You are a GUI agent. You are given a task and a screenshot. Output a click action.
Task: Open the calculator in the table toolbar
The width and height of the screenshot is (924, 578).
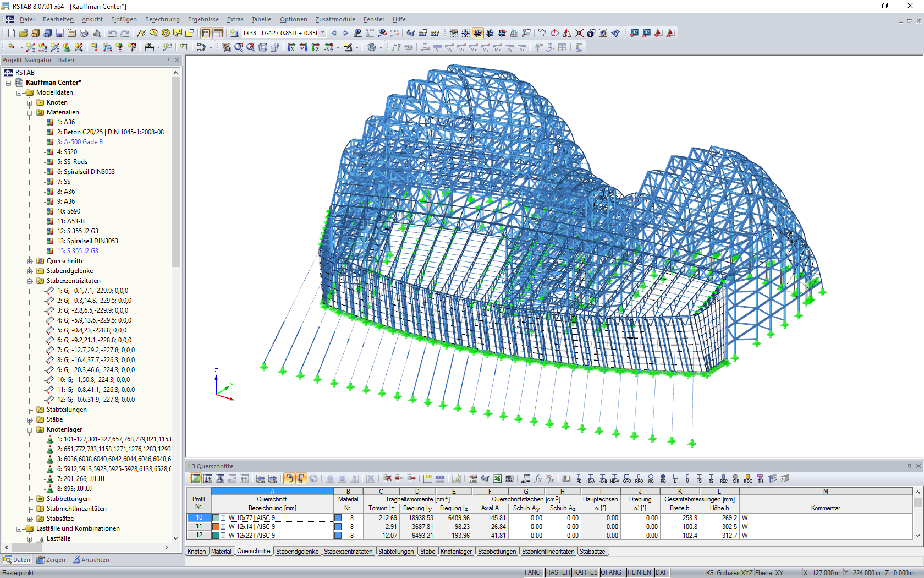click(x=509, y=479)
